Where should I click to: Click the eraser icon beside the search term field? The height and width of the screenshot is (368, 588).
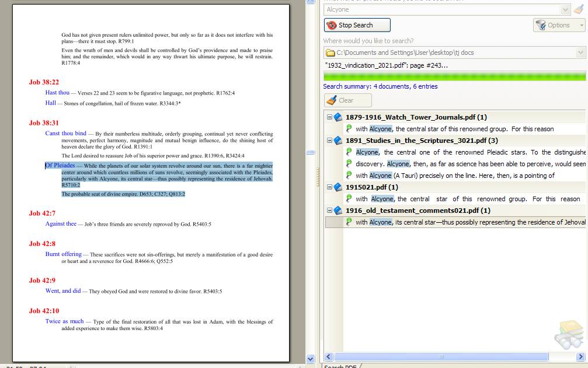[579, 9]
